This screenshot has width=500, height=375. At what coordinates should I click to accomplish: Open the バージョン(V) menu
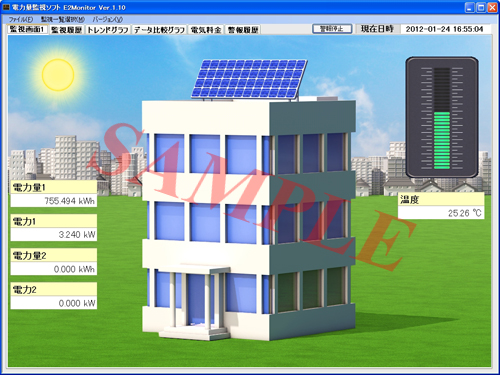[108, 19]
